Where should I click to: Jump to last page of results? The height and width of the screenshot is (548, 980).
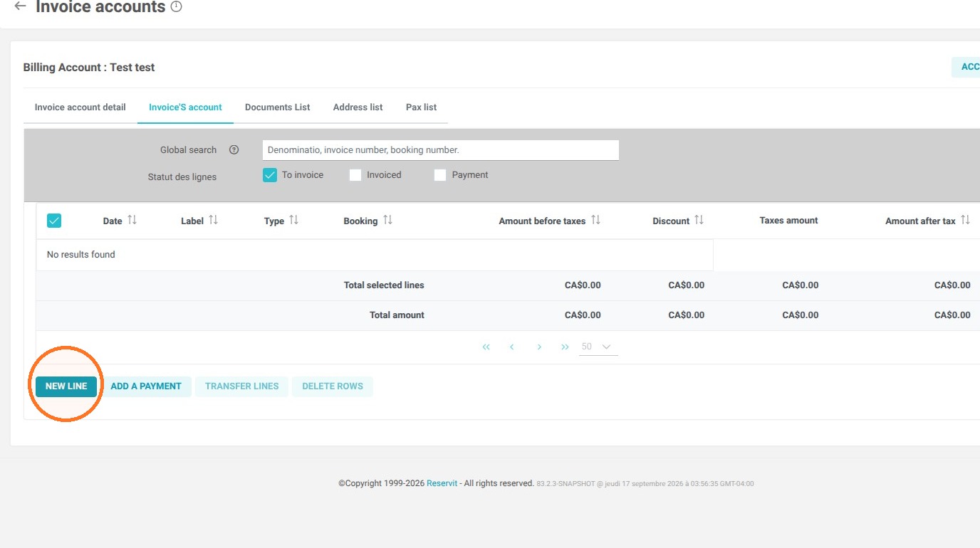click(565, 347)
